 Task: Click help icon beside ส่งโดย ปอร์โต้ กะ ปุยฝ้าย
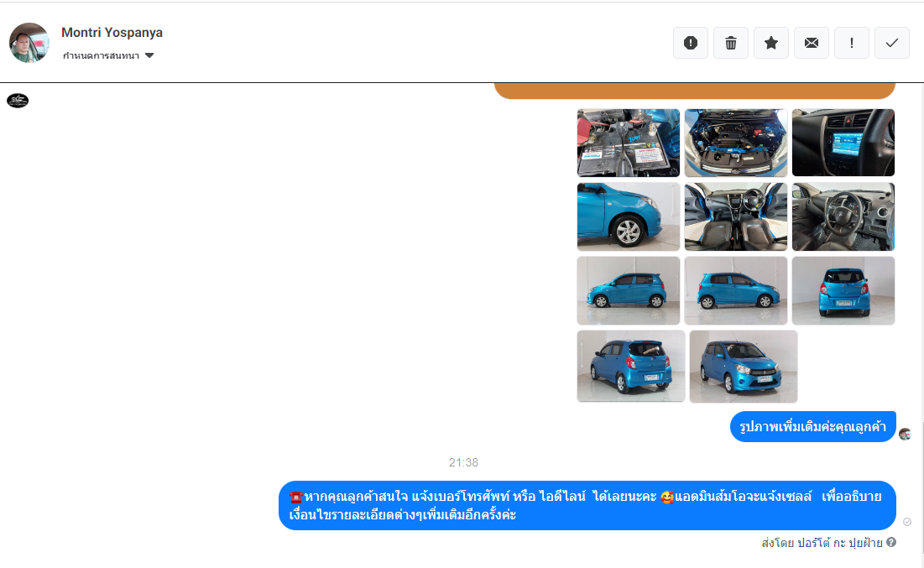(891, 543)
